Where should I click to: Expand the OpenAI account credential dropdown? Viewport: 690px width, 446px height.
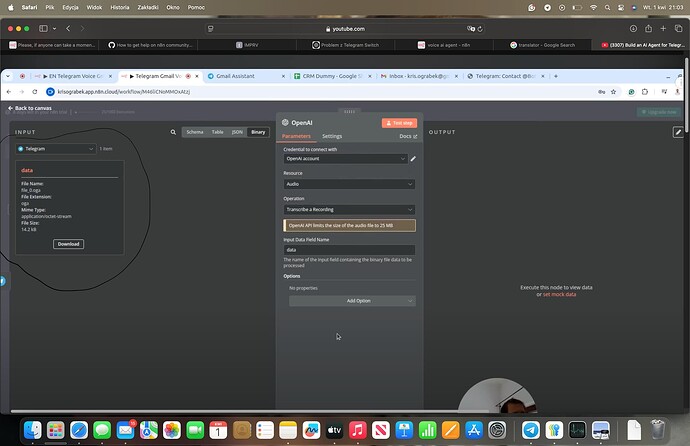coord(345,159)
